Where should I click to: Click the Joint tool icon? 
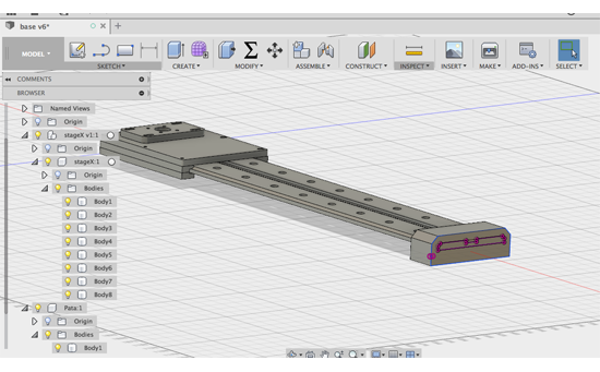326,50
